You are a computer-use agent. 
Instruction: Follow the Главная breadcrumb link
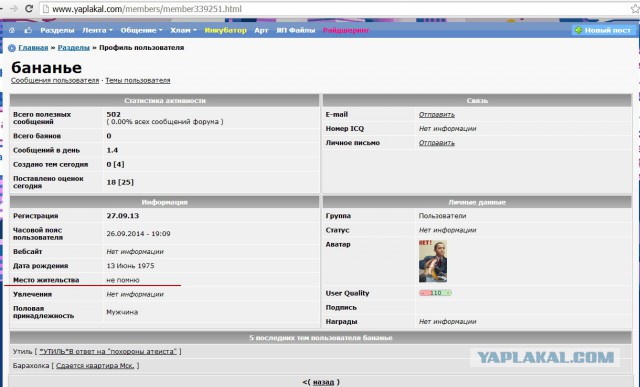pos(33,48)
